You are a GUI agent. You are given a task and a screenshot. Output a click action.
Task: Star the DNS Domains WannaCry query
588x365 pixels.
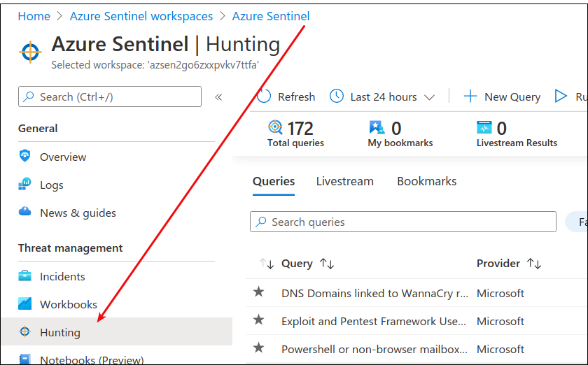259,292
